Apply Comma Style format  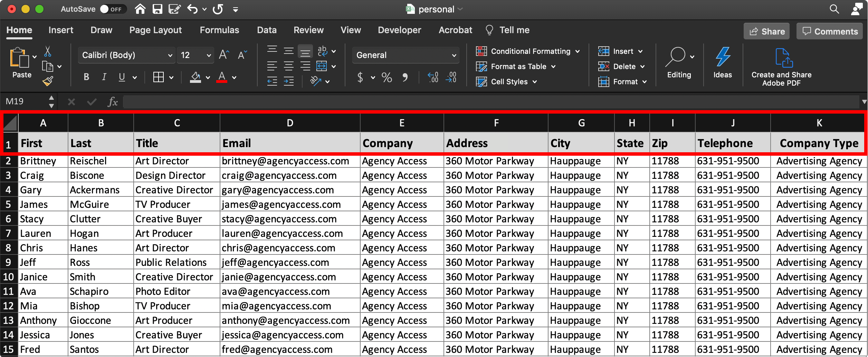(405, 77)
